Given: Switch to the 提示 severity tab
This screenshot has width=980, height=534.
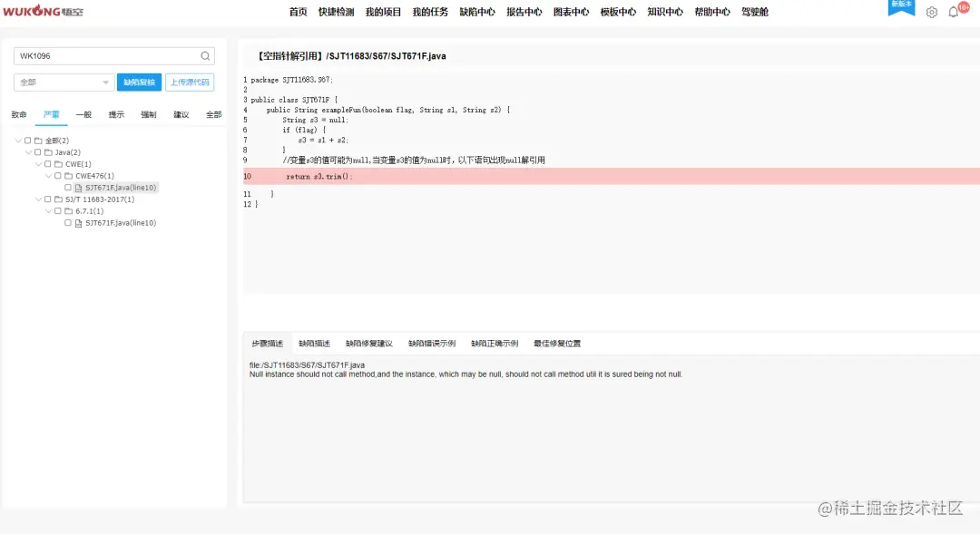Looking at the screenshot, I should [x=116, y=115].
